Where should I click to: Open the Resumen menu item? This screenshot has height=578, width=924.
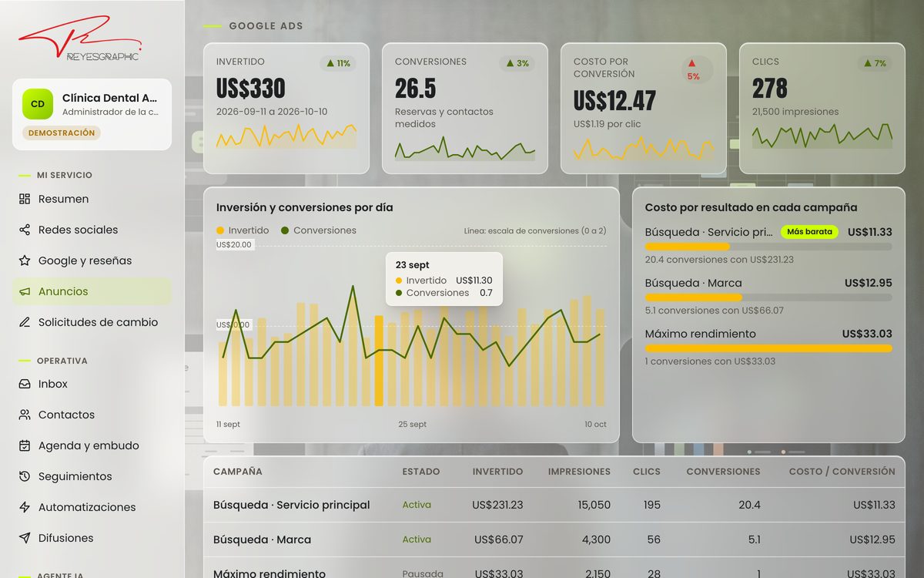pyautogui.click(x=92, y=199)
